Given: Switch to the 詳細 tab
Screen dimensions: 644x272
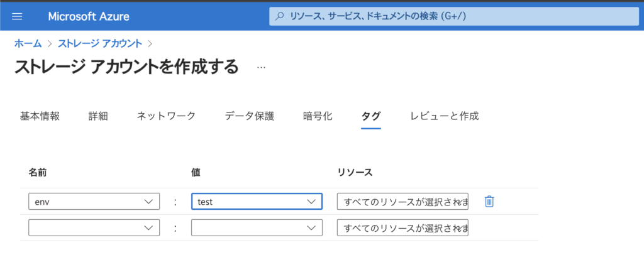Looking at the screenshot, I should pos(98,116).
